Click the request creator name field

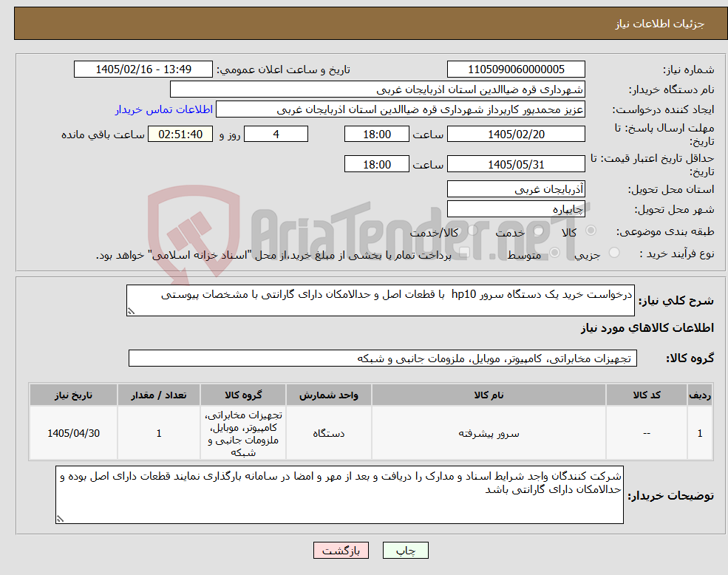point(400,109)
